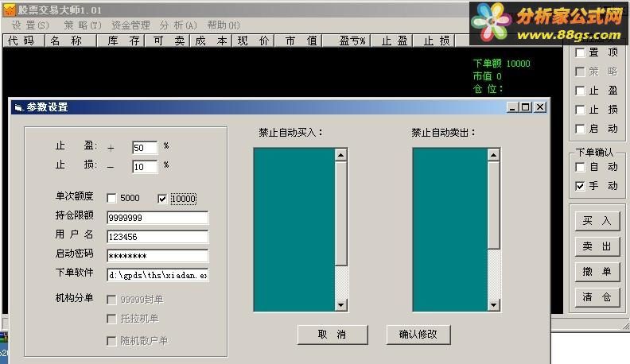Click the 名称 column header
The image size is (630, 364).
(71, 41)
